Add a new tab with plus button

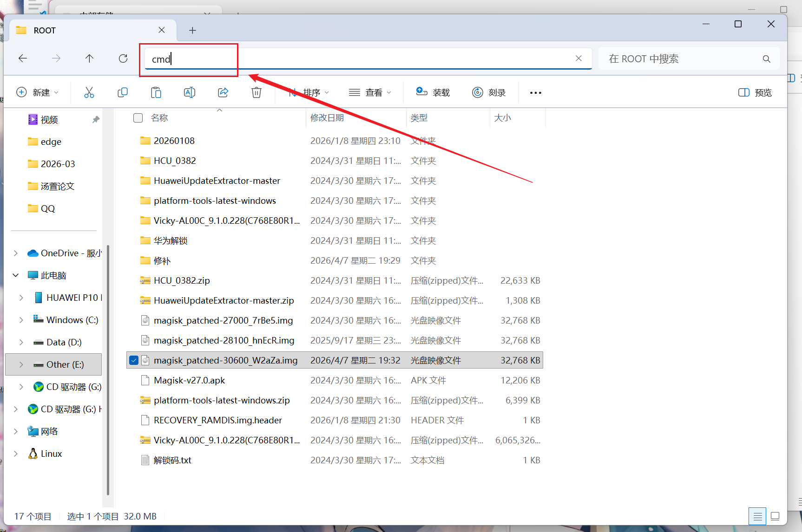(192, 31)
